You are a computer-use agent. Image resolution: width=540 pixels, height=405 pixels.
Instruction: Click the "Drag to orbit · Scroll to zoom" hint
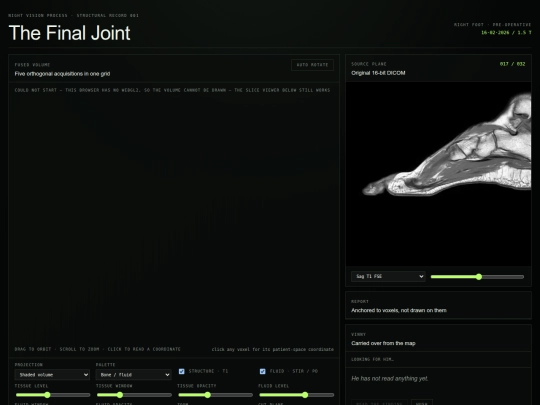(x=97, y=349)
